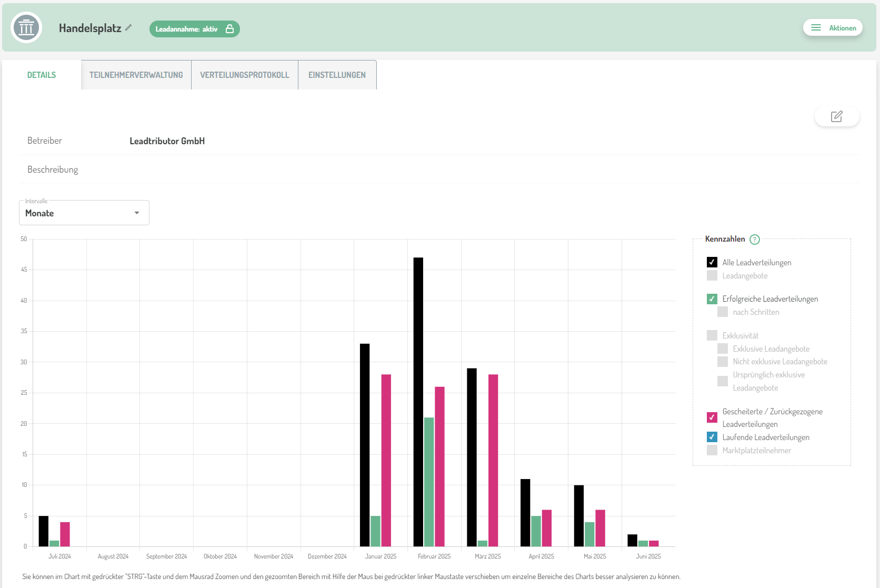Viewport: 880px width, 588px height.
Task: Click the Leadannahme: aktiv status button
Action: [x=187, y=29]
